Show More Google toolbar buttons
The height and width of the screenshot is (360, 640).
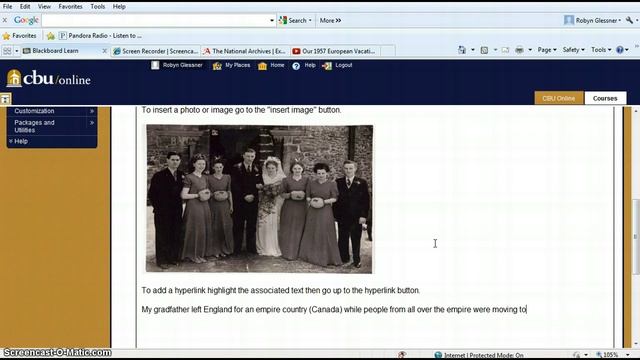coord(330,20)
